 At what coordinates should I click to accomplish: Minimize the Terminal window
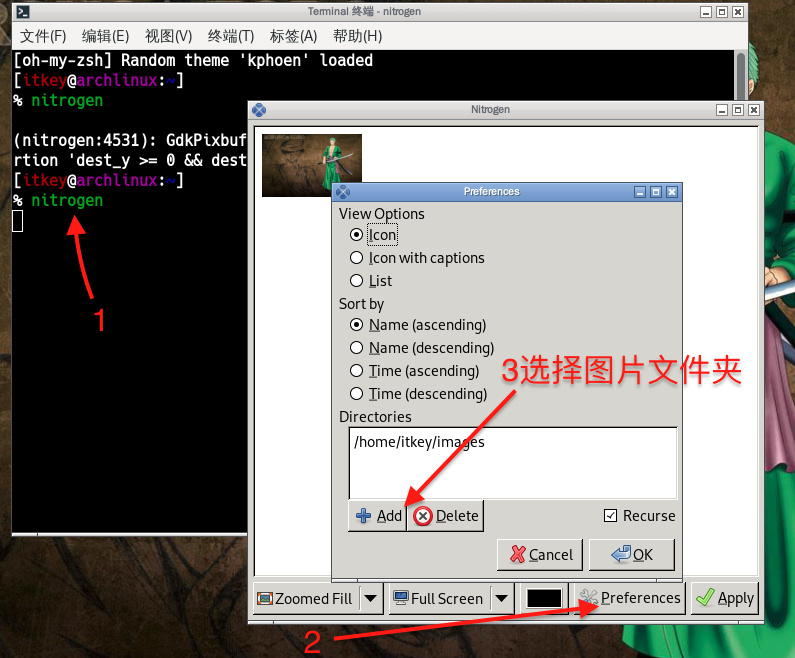click(706, 12)
